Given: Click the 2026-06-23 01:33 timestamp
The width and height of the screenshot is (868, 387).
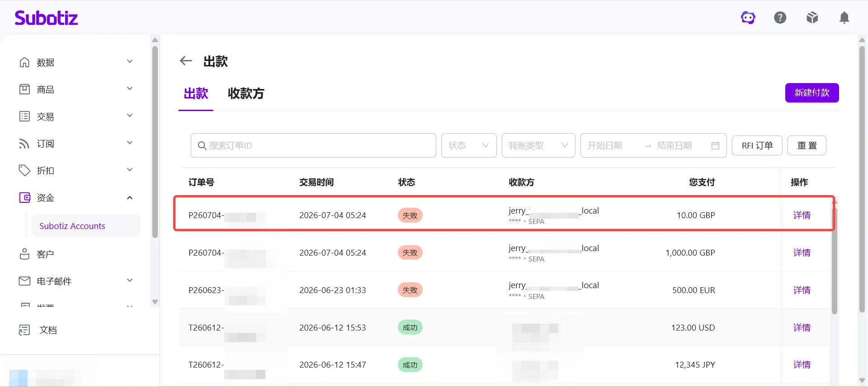Looking at the screenshot, I should point(333,290).
